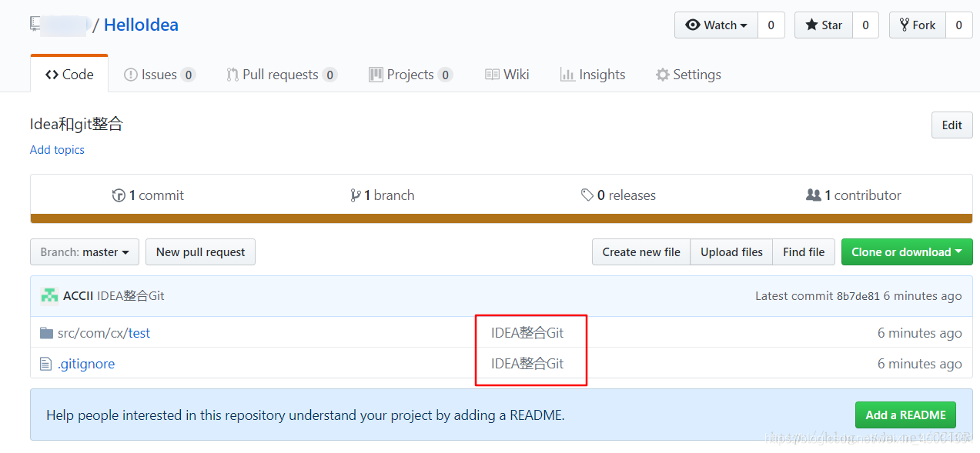Click the Edit description button
980x453 pixels.
click(x=952, y=125)
